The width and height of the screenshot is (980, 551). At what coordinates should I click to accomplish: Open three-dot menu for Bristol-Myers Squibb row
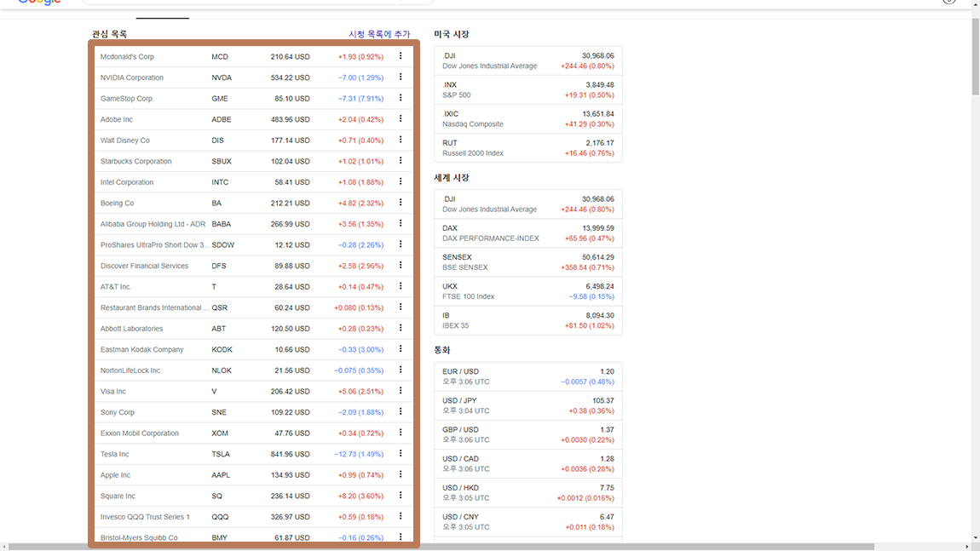click(401, 537)
